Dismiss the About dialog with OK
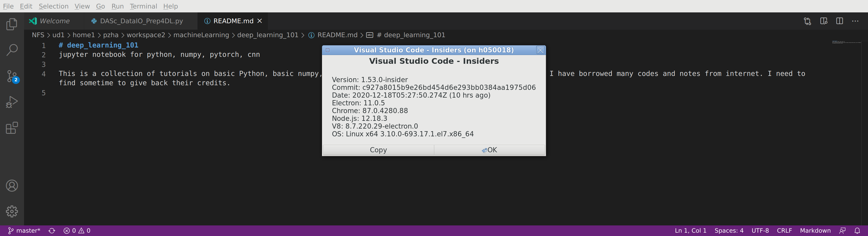The width and height of the screenshot is (868, 236). 489,150
